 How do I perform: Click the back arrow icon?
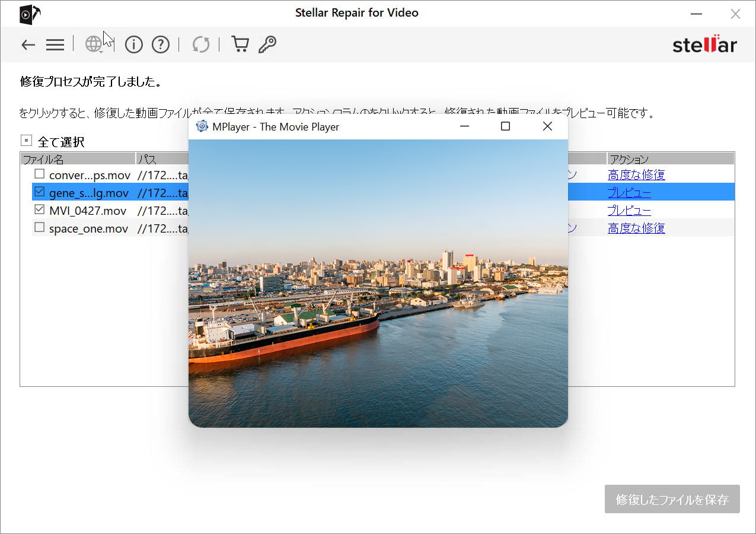coord(28,45)
